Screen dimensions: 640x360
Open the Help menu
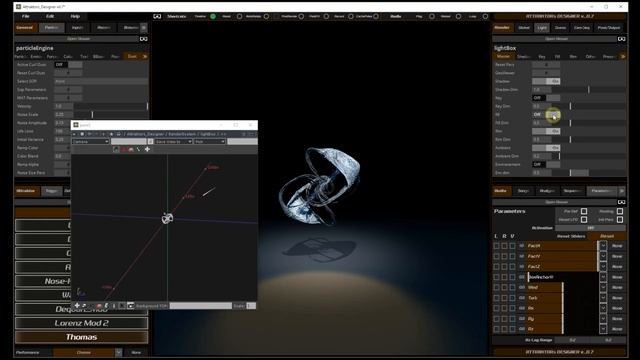(75, 16)
